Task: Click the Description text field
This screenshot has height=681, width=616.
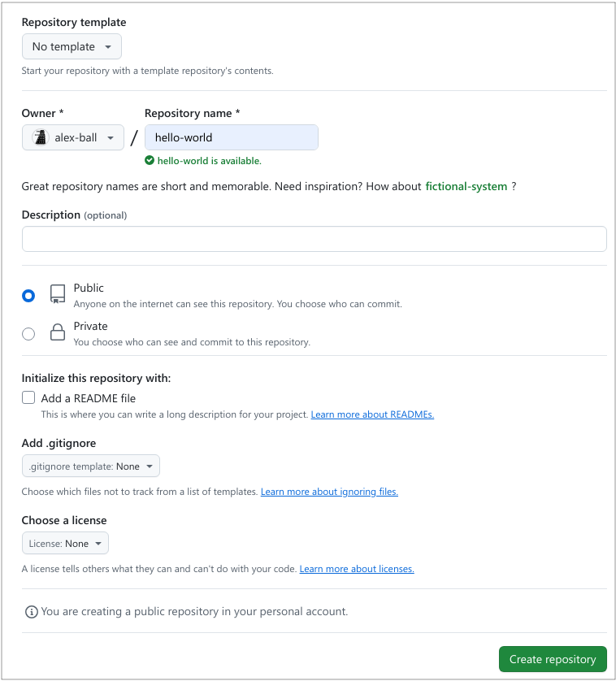Action: tap(314, 239)
